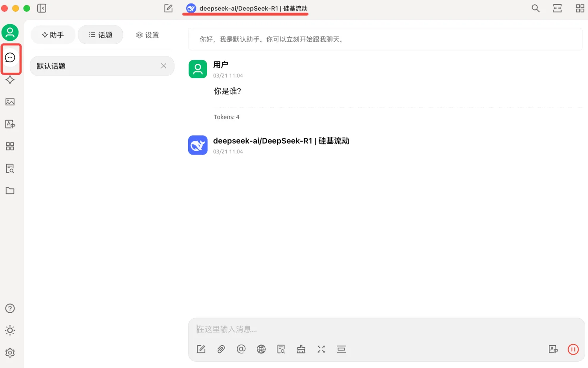Click the 用户 sender name
Screen dimensions: 588x368
[x=221, y=65]
